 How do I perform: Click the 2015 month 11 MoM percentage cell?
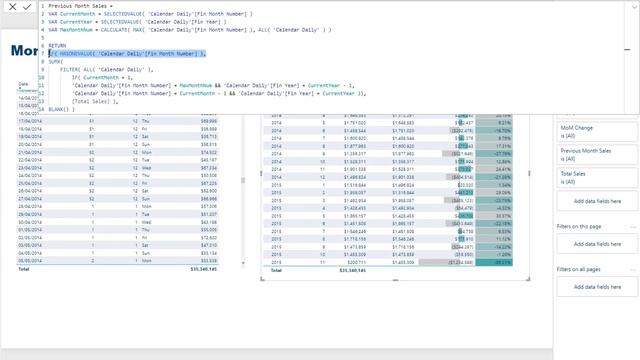494,262
